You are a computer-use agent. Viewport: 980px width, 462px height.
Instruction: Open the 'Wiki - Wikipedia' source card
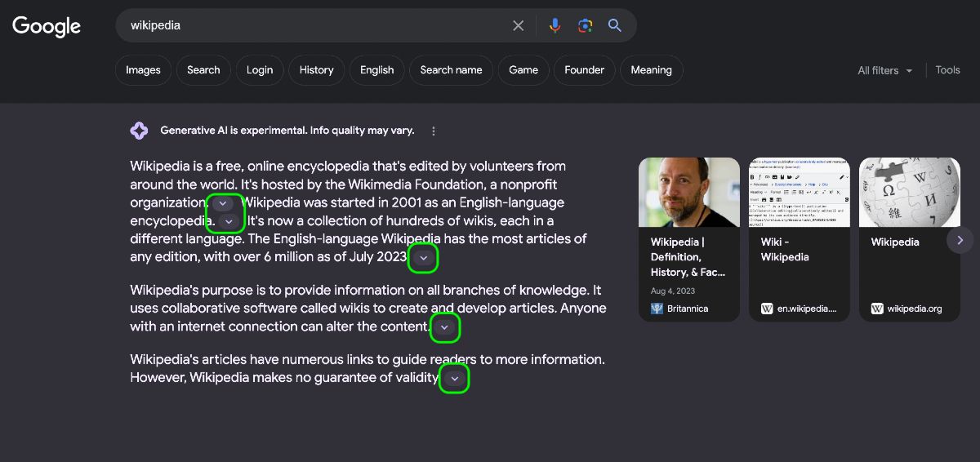(x=800, y=239)
